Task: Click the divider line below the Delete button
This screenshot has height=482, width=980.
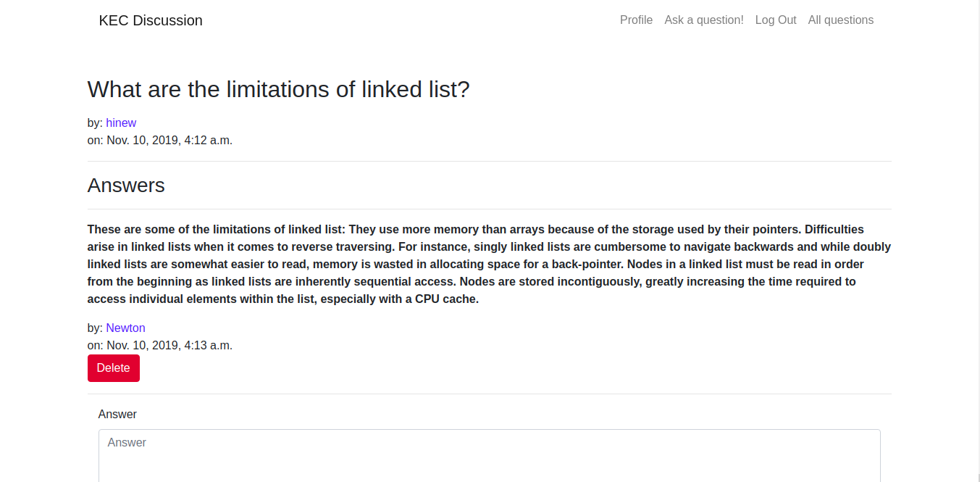Action: coord(490,394)
